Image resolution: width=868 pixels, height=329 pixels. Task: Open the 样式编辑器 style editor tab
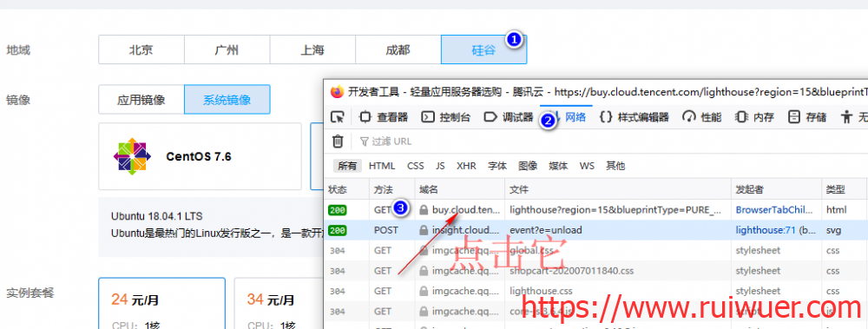pos(635,117)
